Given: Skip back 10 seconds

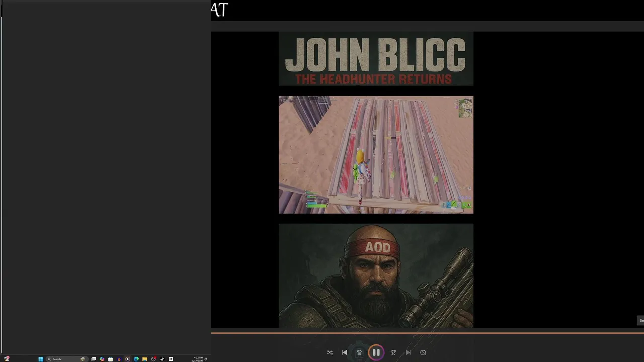Looking at the screenshot, I should [359, 352].
